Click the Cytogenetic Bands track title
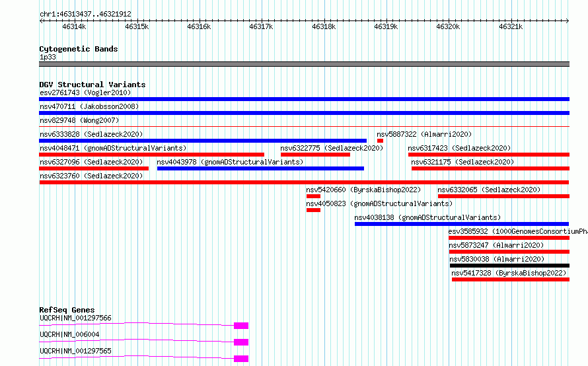The width and height of the screenshot is (588, 366). (79, 49)
